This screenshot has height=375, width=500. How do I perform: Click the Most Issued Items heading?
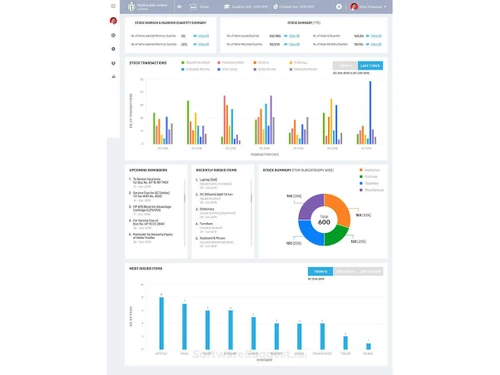[146, 269]
